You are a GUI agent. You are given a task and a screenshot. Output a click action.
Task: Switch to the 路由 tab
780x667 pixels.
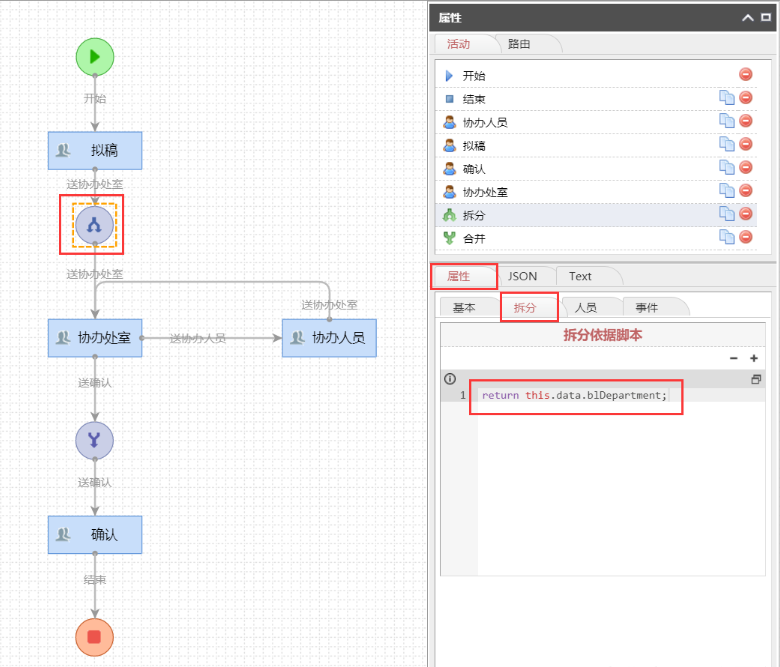click(519, 44)
